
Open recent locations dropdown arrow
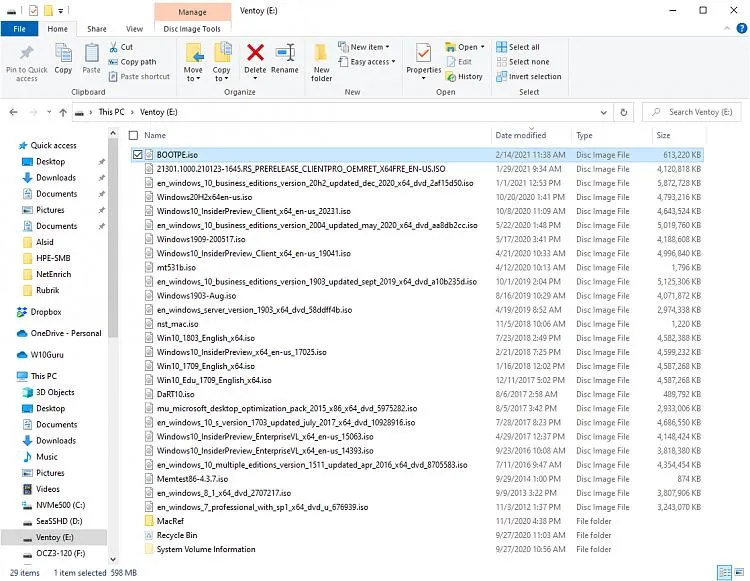pyautogui.click(x=49, y=112)
